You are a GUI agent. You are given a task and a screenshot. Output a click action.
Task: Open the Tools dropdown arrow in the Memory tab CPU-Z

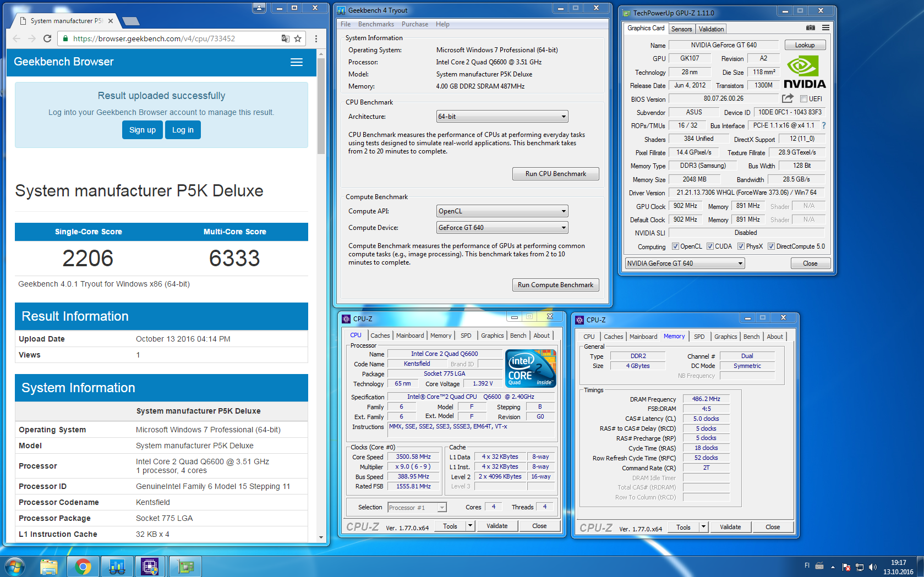click(703, 527)
